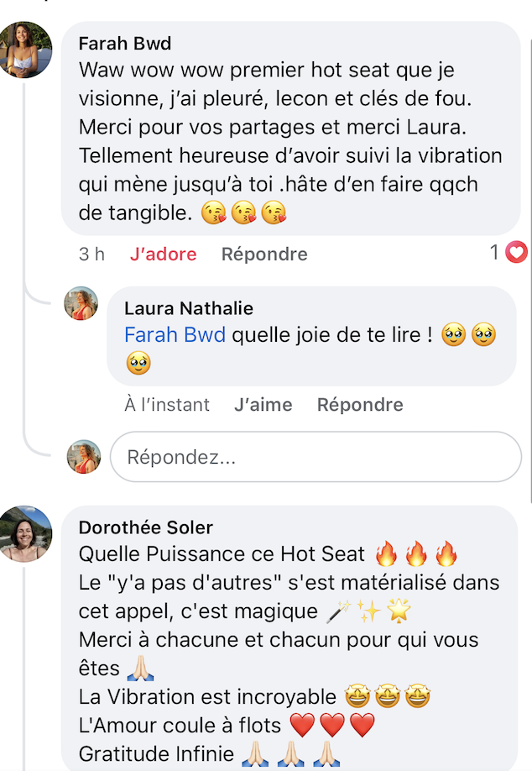The height and width of the screenshot is (771, 532).
Task: Open Dorothée Soler's profile from her name
Action: point(146,527)
